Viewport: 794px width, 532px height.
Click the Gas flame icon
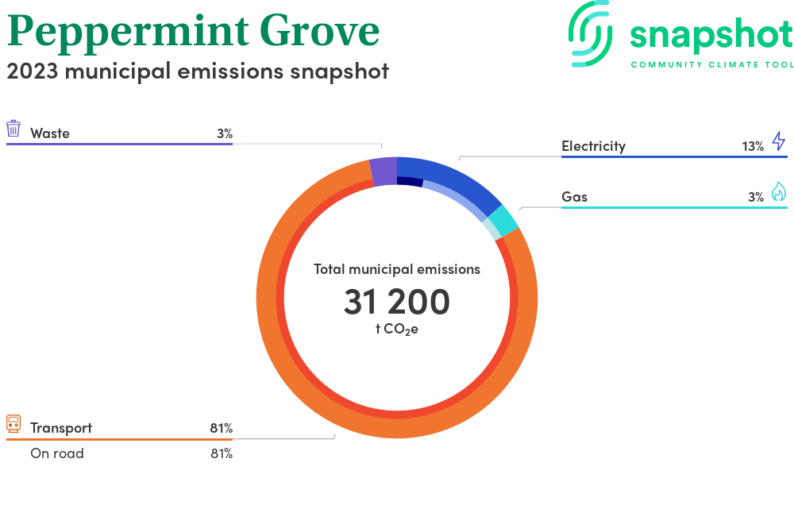[778, 192]
